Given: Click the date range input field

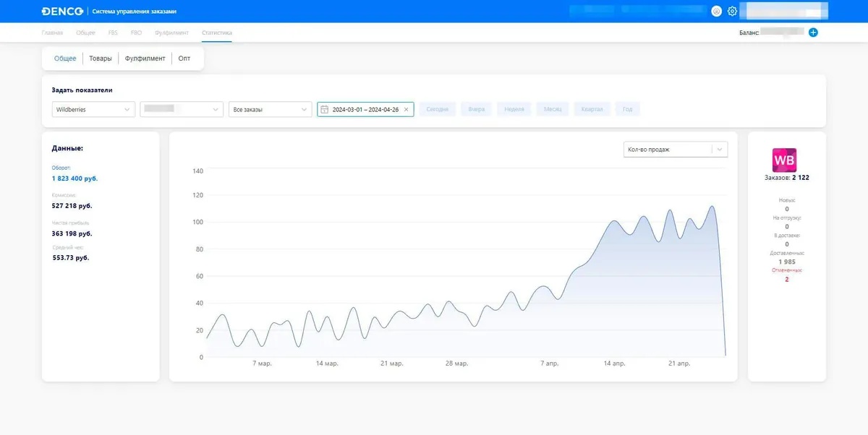Looking at the screenshot, I should 365,110.
